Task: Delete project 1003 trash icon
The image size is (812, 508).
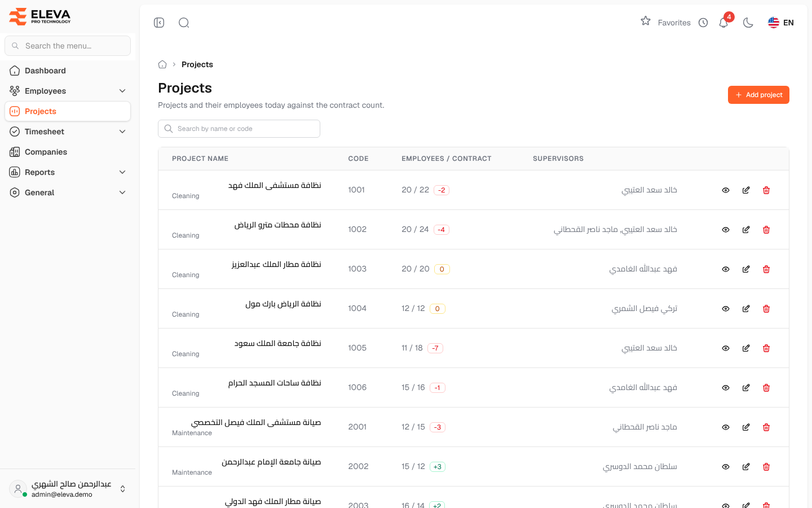Action: (766, 269)
